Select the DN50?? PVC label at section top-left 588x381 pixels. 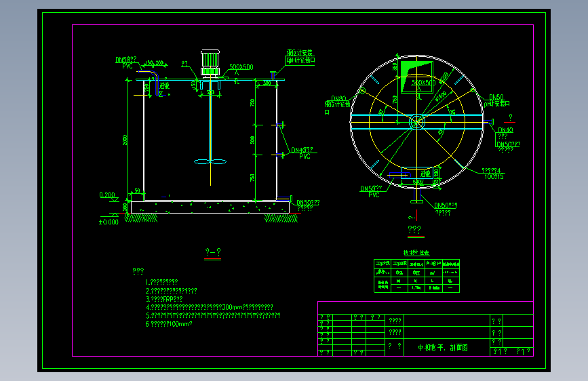126,62
